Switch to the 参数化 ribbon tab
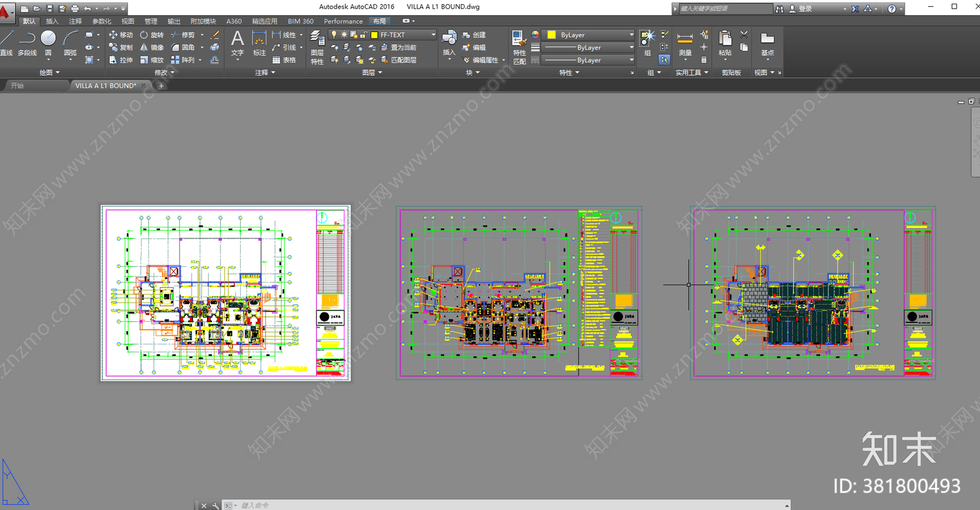This screenshot has height=510, width=980. 102,21
